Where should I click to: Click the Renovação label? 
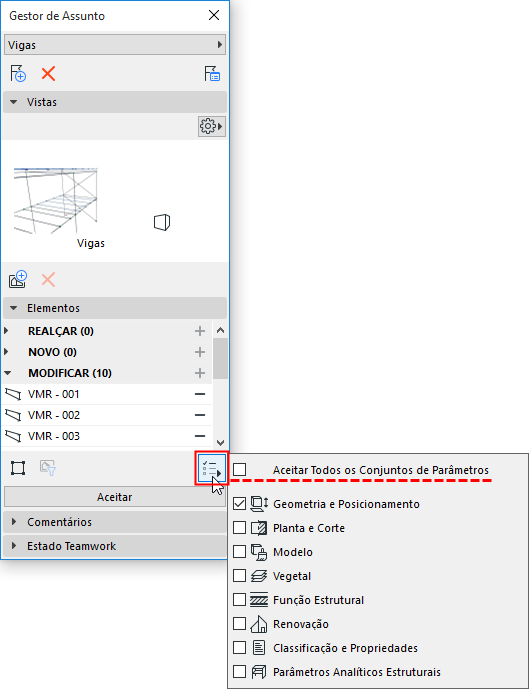point(301,624)
